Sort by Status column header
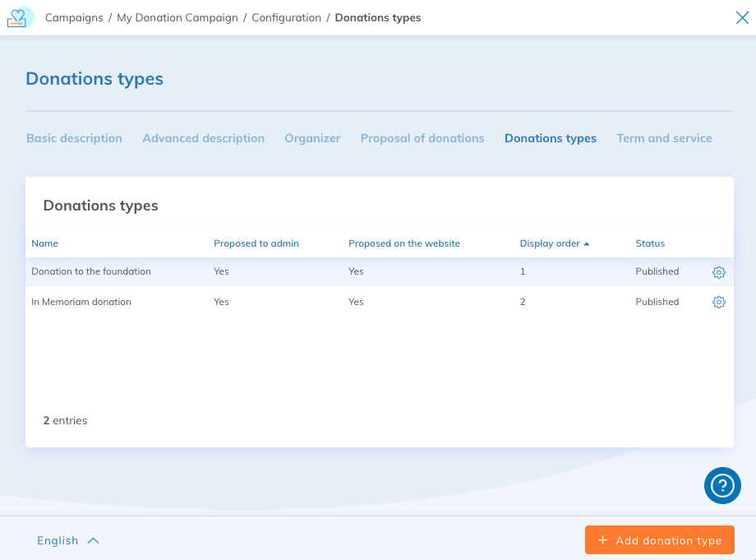This screenshot has height=560, width=756. (650, 243)
